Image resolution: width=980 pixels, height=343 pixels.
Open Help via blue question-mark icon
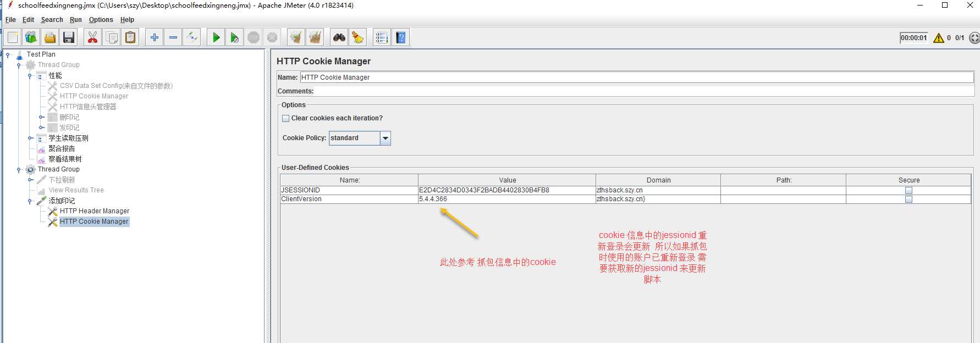(x=401, y=37)
